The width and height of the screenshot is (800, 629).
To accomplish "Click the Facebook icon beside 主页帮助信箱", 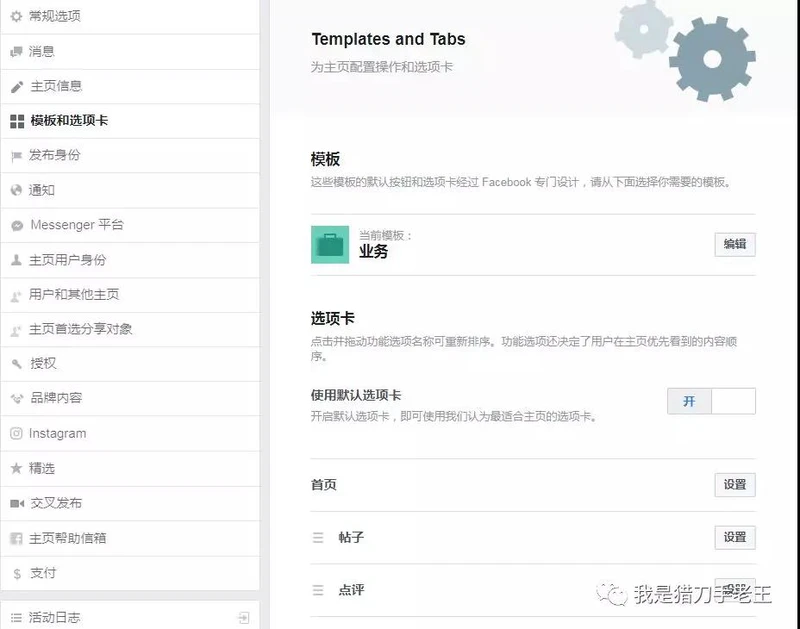I will coord(16,538).
